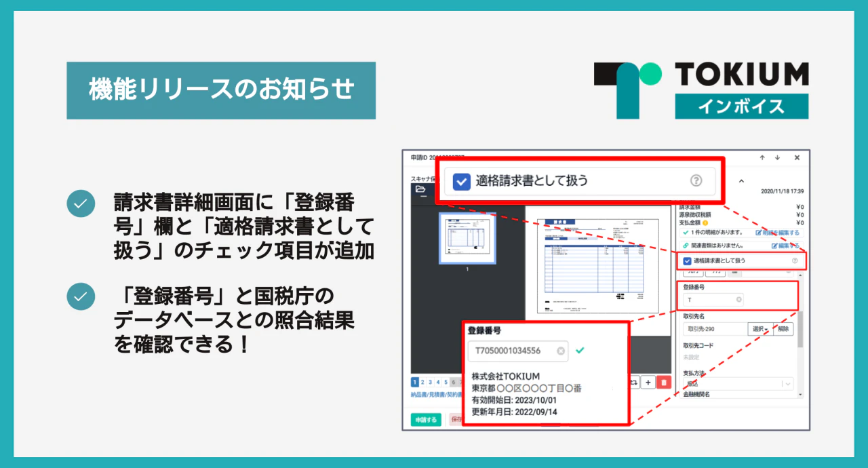Open 編集する link beside 関連書類はありません
The height and width of the screenshot is (468, 868).
tap(785, 246)
